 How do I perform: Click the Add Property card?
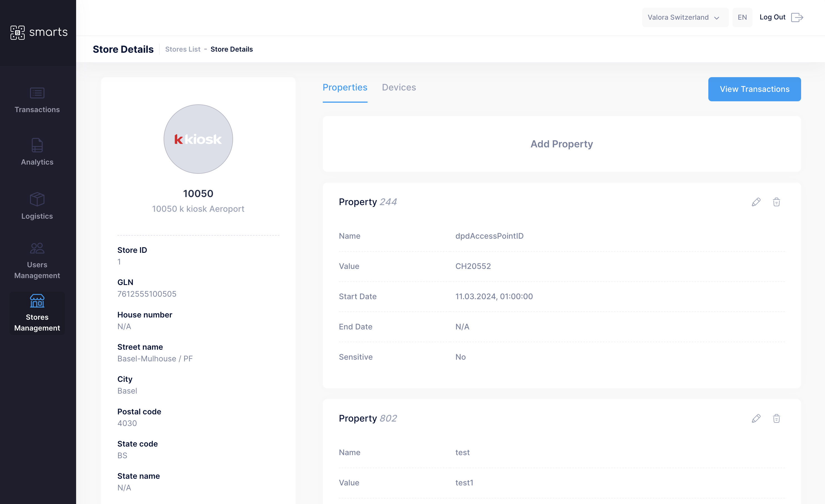coord(561,144)
